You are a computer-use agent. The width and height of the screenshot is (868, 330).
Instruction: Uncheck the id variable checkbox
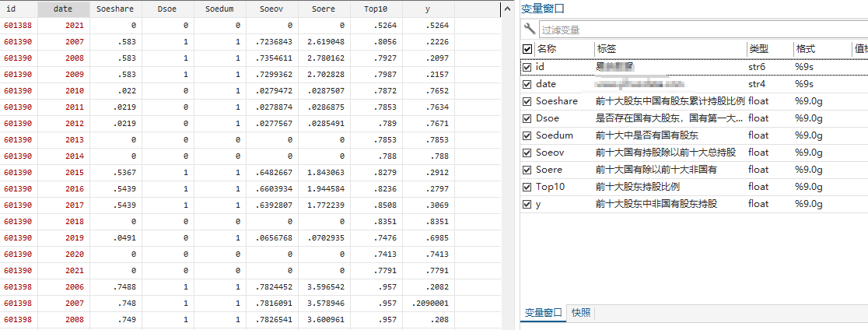(527, 67)
